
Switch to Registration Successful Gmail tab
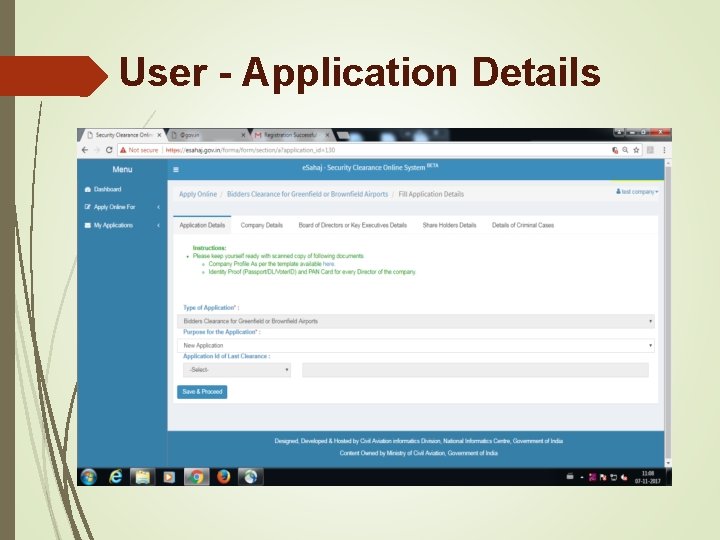(x=289, y=135)
